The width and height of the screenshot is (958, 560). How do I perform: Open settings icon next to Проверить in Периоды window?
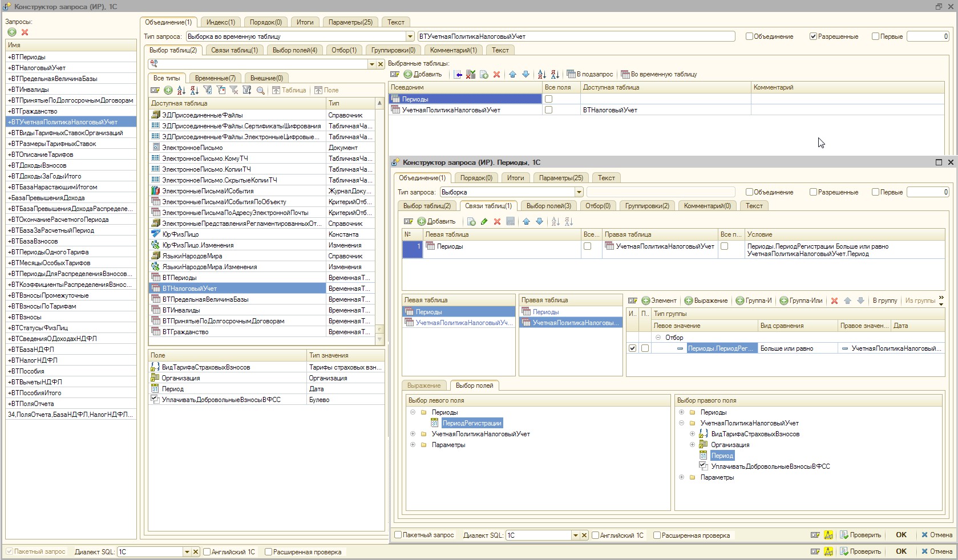[815, 535]
